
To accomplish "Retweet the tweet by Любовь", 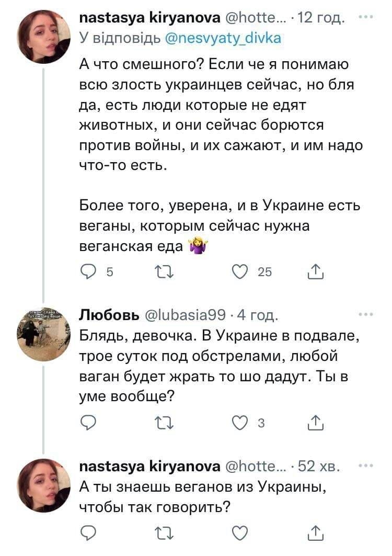I will 169,422.
